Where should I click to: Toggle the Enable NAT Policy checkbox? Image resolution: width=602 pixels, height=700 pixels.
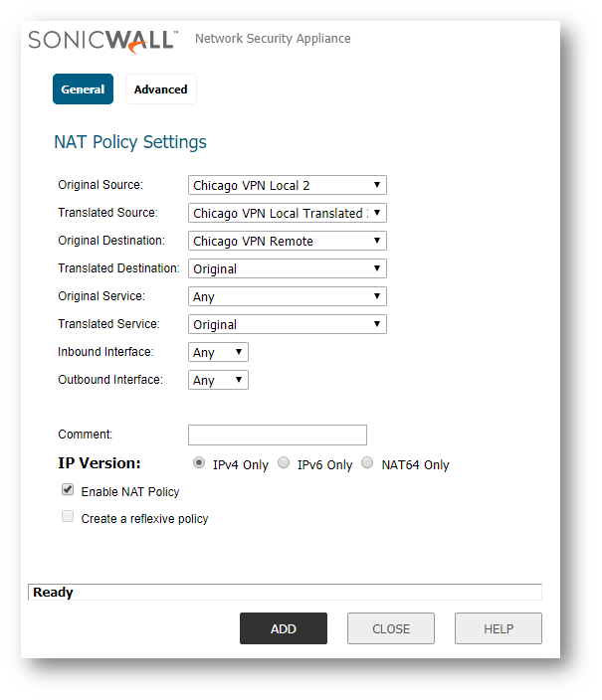tap(68, 490)
